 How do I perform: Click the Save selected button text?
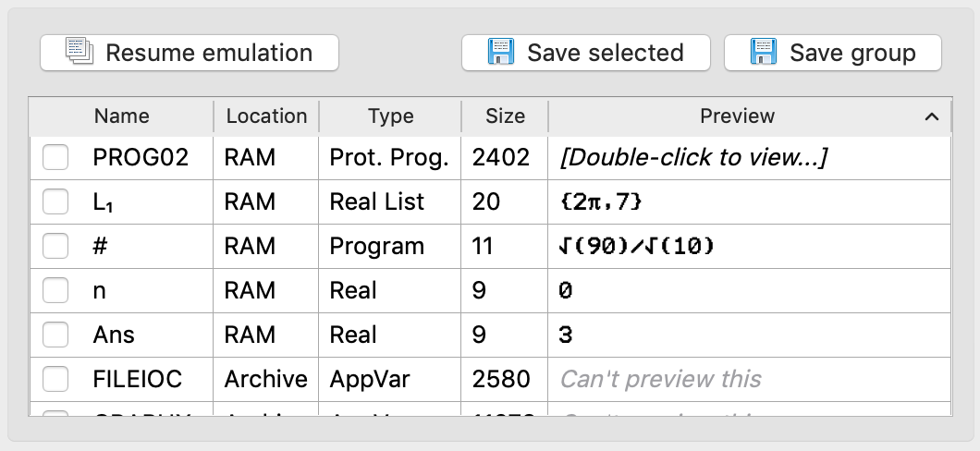pos(605,53)
